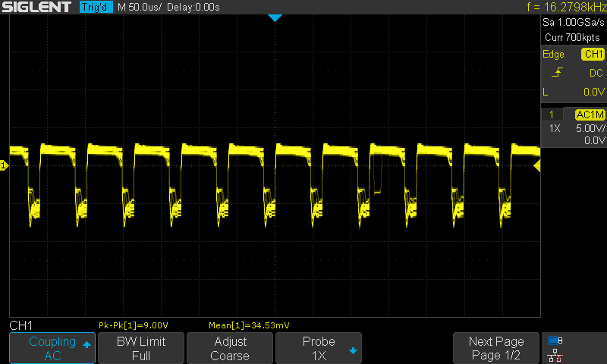Click the Trig'd status indicator

96,8
